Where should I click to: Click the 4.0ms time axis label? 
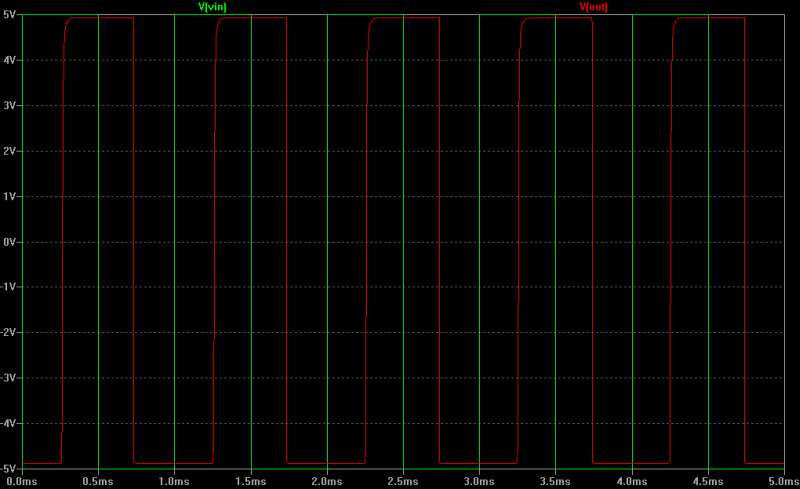point(632,481)
